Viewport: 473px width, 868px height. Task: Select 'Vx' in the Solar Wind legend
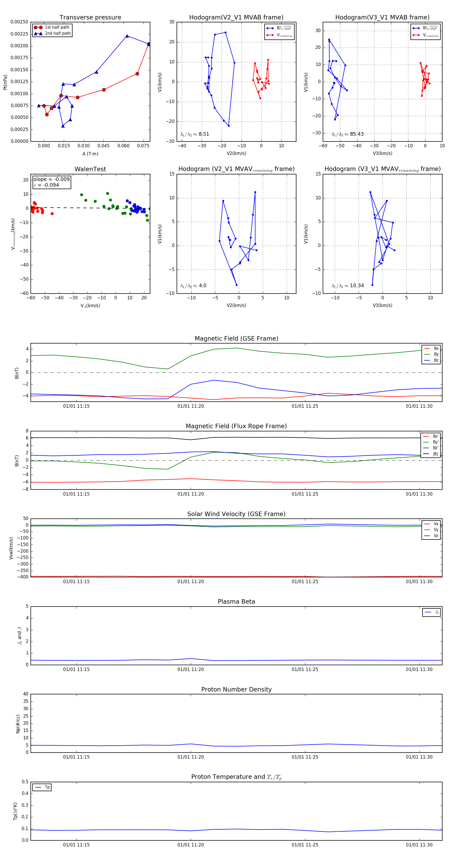pos(431,524)
